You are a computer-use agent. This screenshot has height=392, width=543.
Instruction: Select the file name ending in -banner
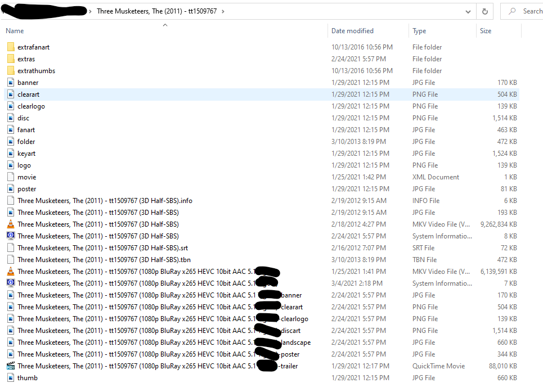click(160, 295)
